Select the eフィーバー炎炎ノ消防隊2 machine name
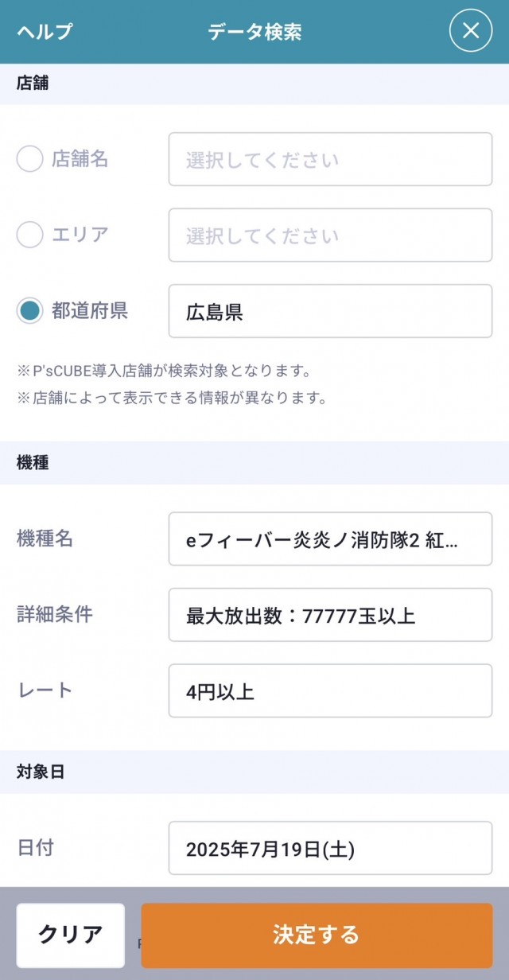The image size is (509, 980). pos(330,539)
